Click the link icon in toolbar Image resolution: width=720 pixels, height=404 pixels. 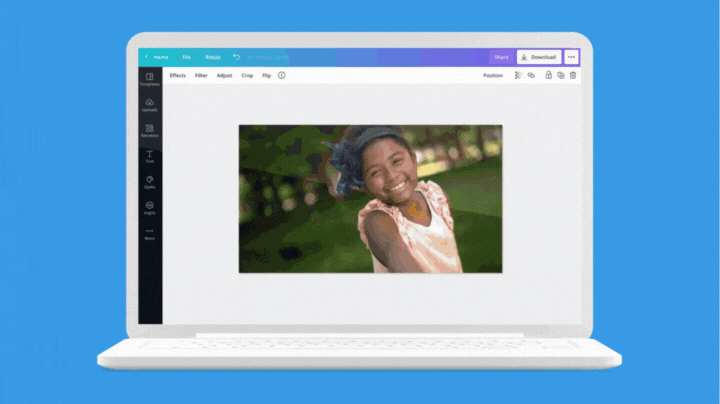tap(531, 75)
